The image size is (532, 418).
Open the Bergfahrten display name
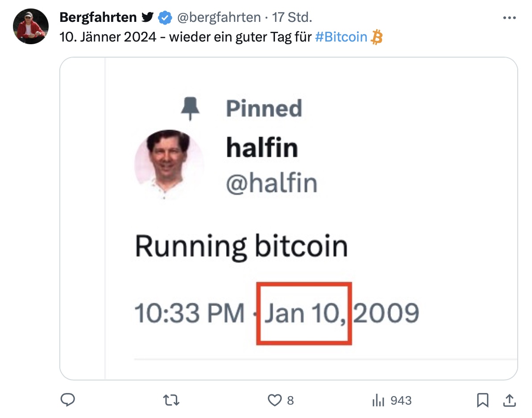tap(98, 18)
